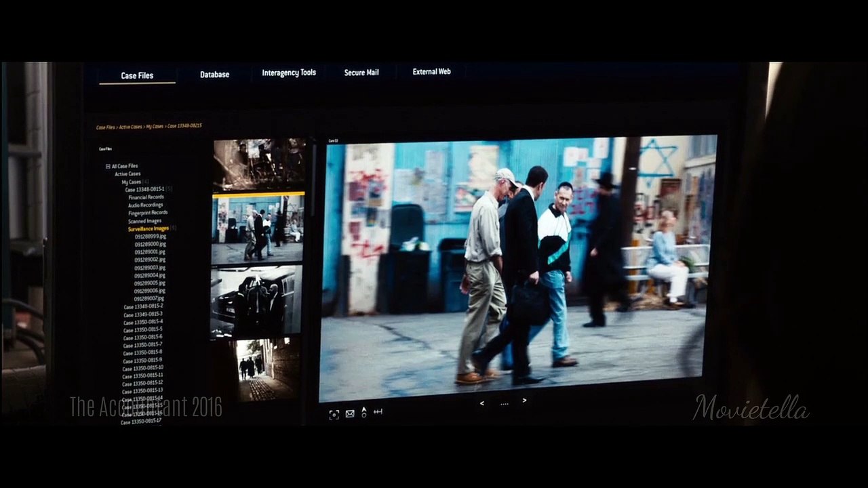Select Case 13350-0815-7 in the tree

(x=143, y=345)
